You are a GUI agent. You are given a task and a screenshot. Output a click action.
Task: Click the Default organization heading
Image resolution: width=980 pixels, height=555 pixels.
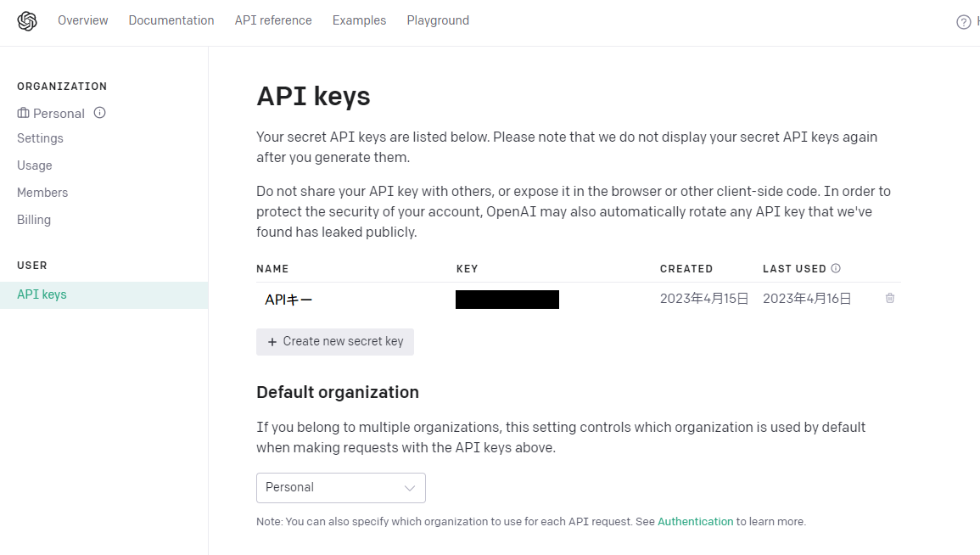click(x=338, y=393)
